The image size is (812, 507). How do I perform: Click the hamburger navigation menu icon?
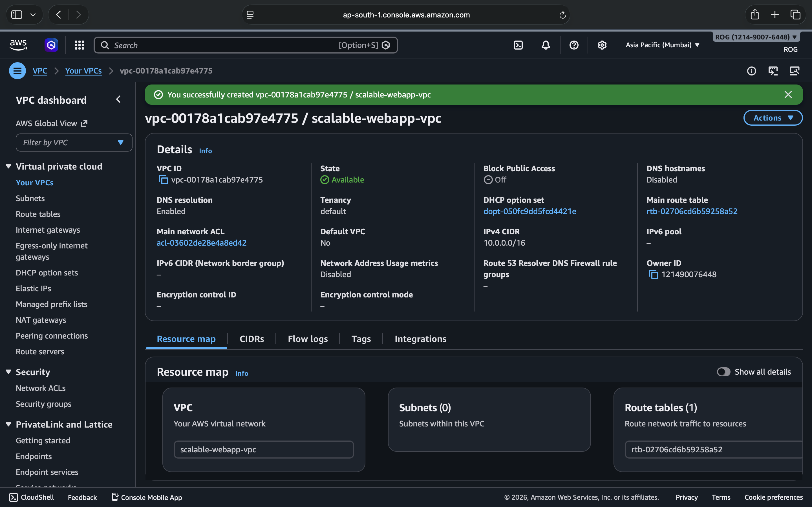17,71
